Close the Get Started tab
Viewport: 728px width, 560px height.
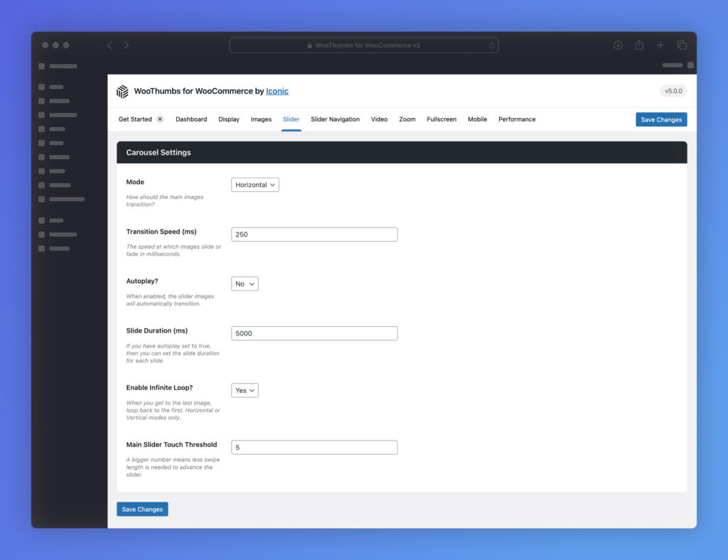(x=160, y=119)
